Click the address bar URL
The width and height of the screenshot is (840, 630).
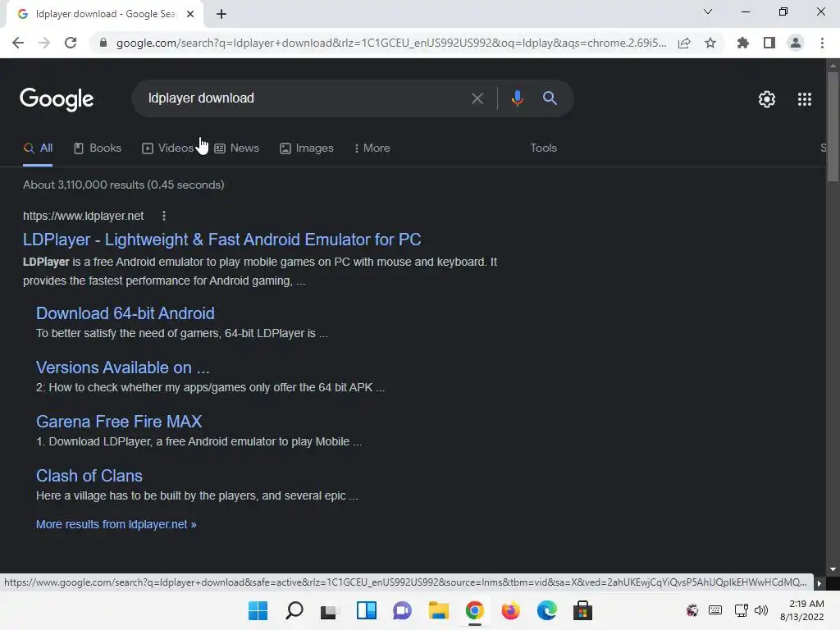pyautogui.click(x=391, y=43)
